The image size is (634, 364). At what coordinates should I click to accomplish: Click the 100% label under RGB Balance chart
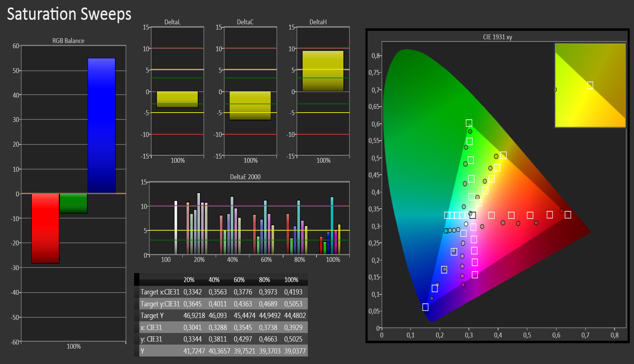[74, 346]
